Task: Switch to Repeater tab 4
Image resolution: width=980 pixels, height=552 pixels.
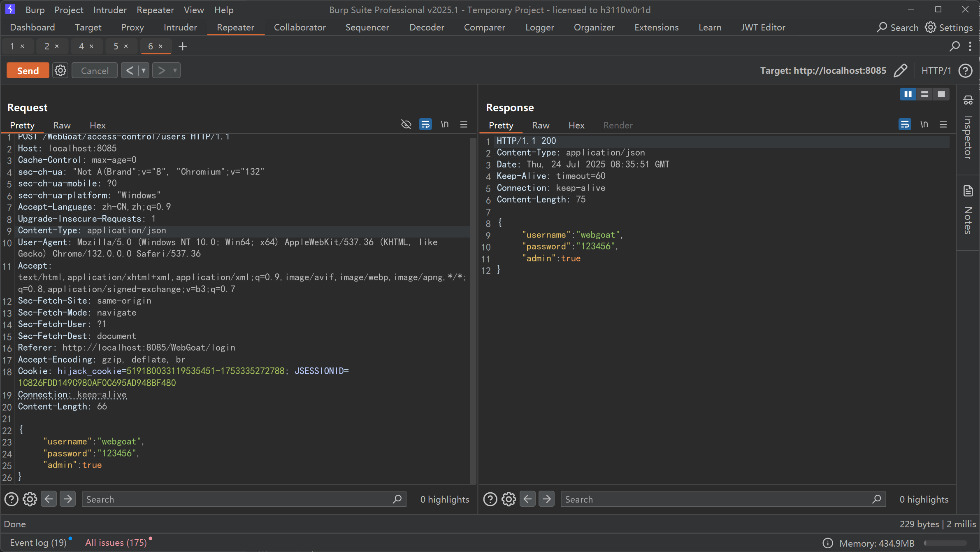Action: pyautogui.click(x=81, y=46)
